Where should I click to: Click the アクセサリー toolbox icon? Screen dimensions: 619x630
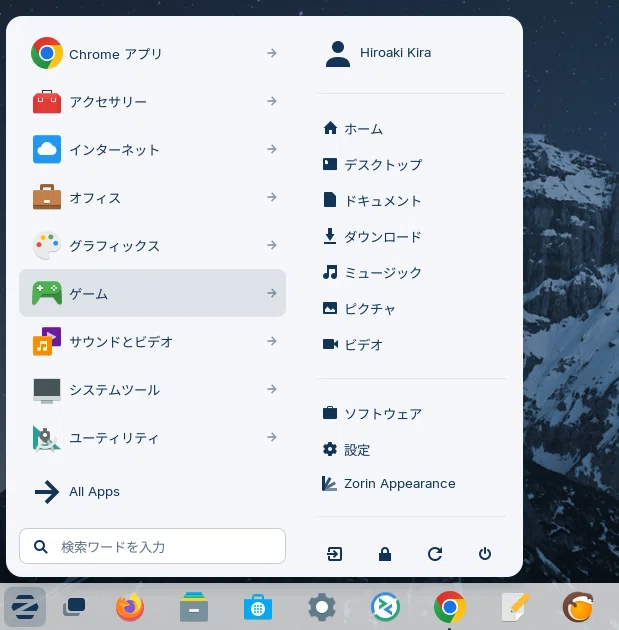pos(47,101)
